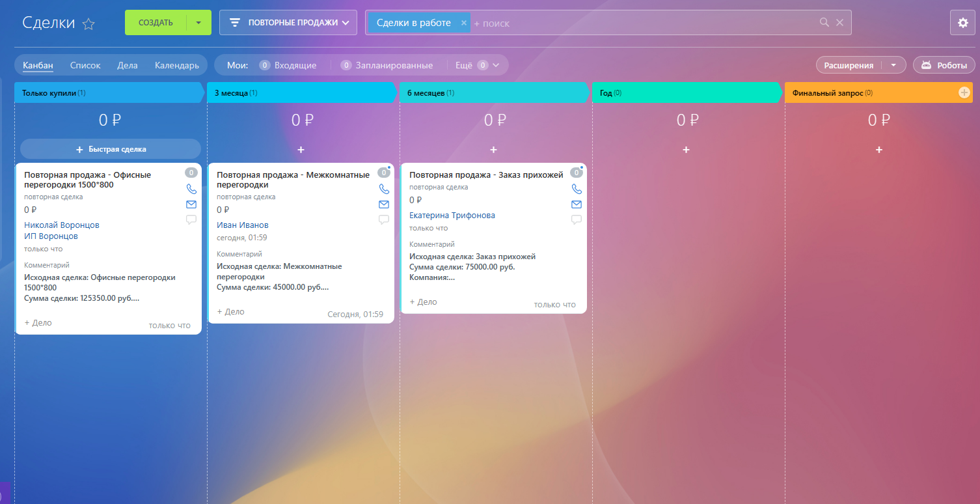980x504 pixels.
Task: Click comment text 'Сумма сделки: 45000.00 руб....'
Action: click(x=273, y=287)
